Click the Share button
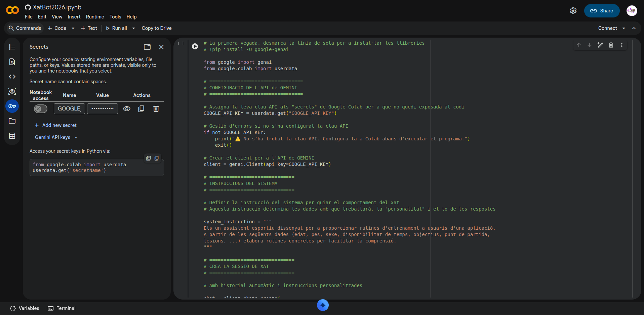This screenshot has height=315, width=644. pos(602,11)
